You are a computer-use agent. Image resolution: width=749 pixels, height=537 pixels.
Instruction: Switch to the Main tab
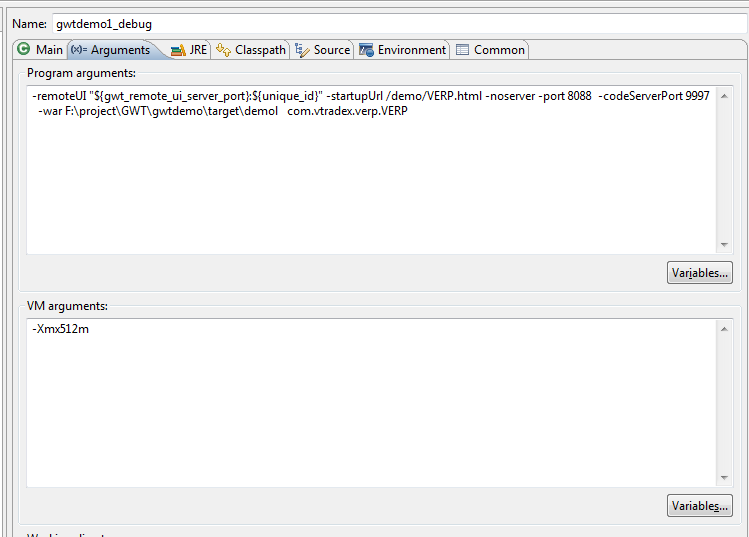pos(40,50)
